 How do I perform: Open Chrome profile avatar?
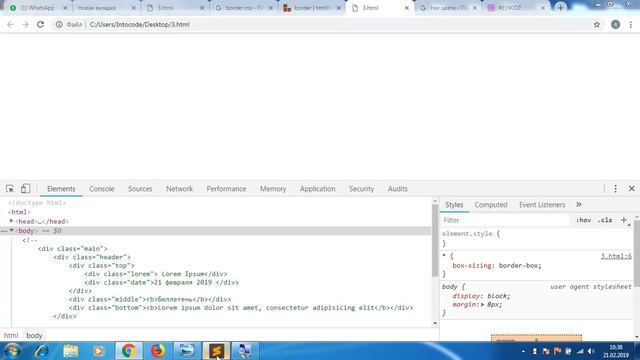[616, 24]
